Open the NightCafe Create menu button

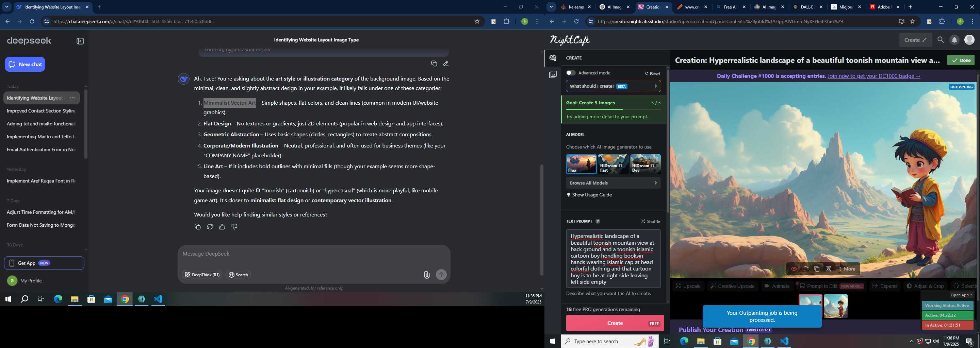click(915, 40)
